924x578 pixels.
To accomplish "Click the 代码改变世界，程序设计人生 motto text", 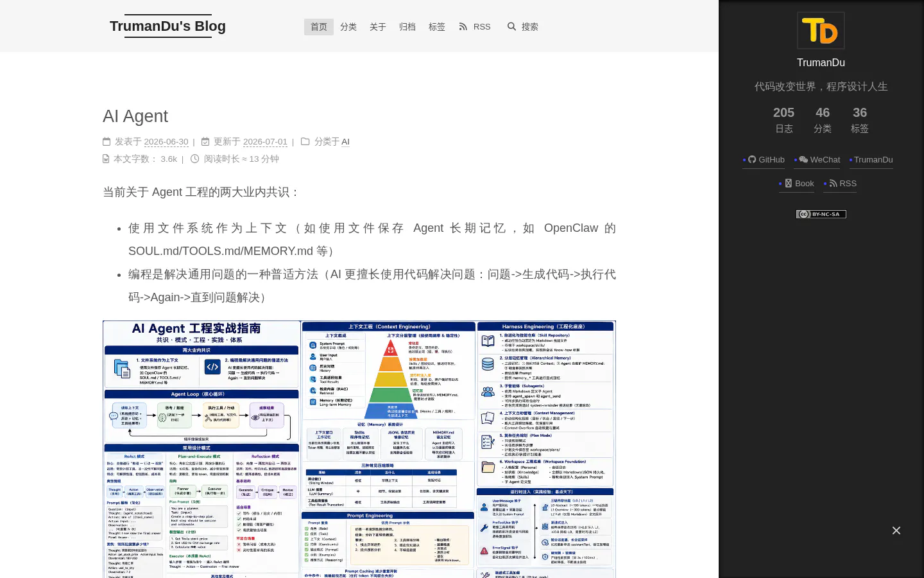I will [821, 87].
